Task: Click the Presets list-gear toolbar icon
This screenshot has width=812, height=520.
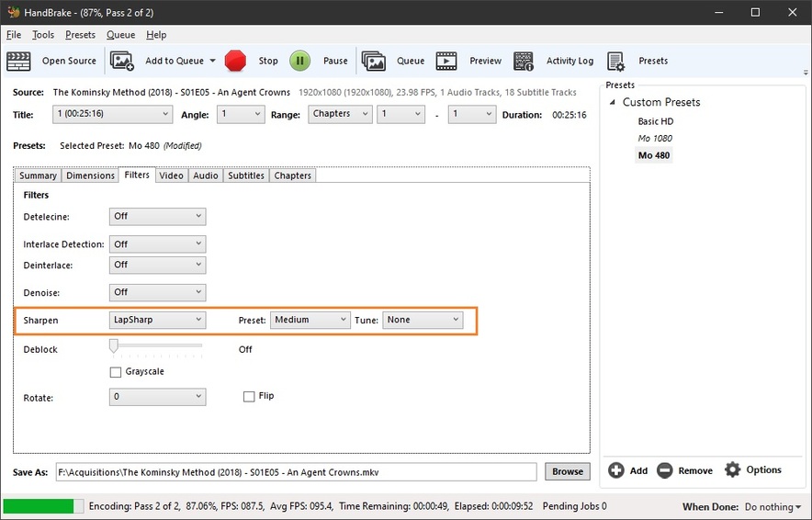Action: point(615,62)
